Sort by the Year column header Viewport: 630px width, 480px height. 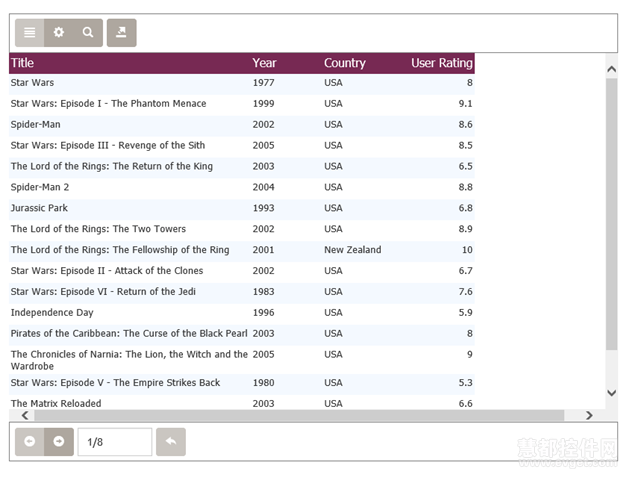tap(264, 63)
